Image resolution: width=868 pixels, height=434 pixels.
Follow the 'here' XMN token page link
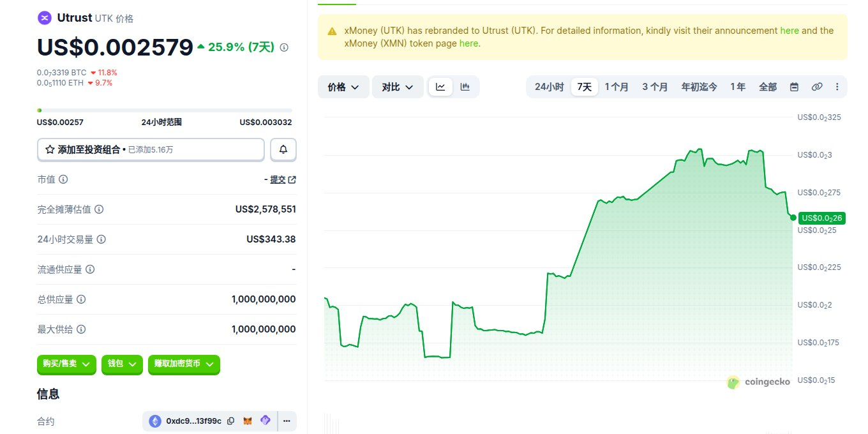(x=468, y=43)
